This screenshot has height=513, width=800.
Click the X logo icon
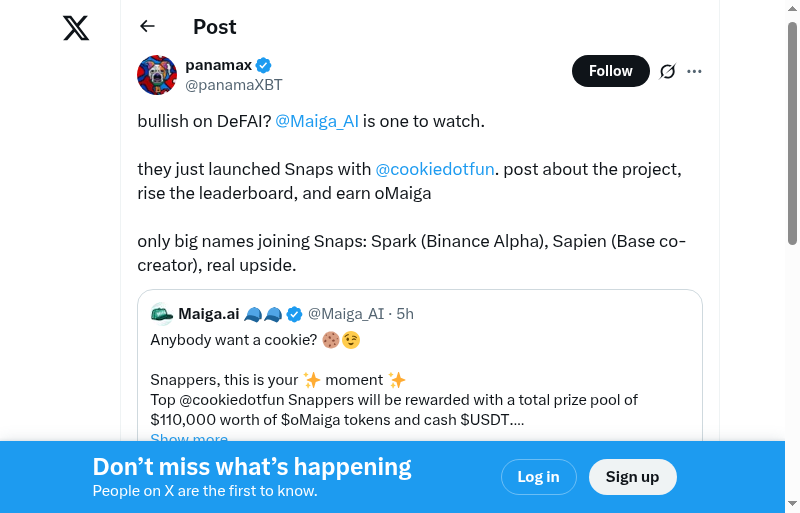click(x=76, y=28)
